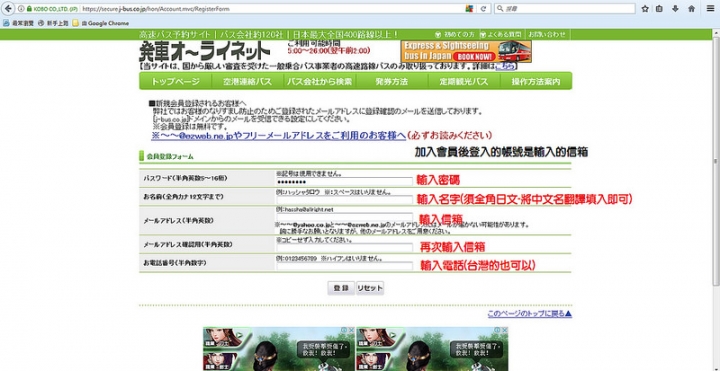Click the お名前 input field

(344, 200)
